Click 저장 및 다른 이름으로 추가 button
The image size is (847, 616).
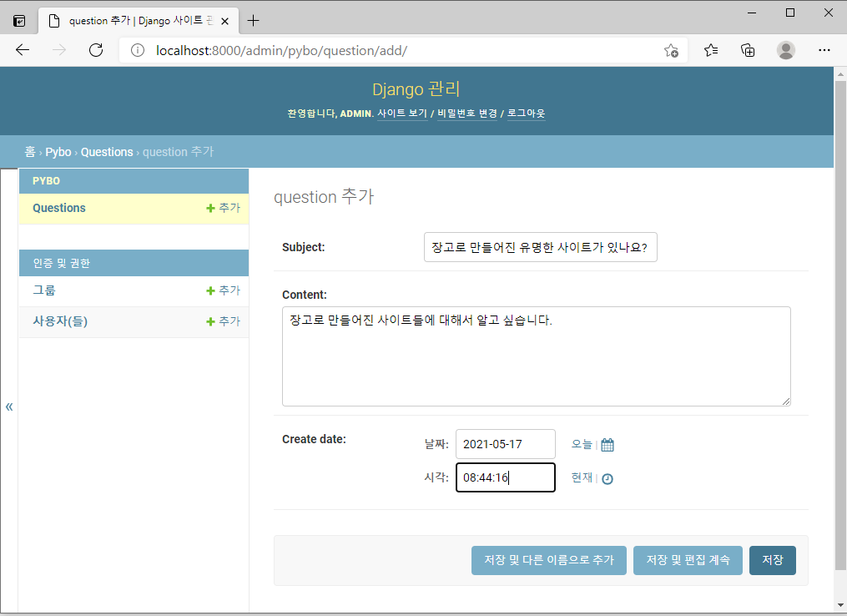click(x=549, y=560)
